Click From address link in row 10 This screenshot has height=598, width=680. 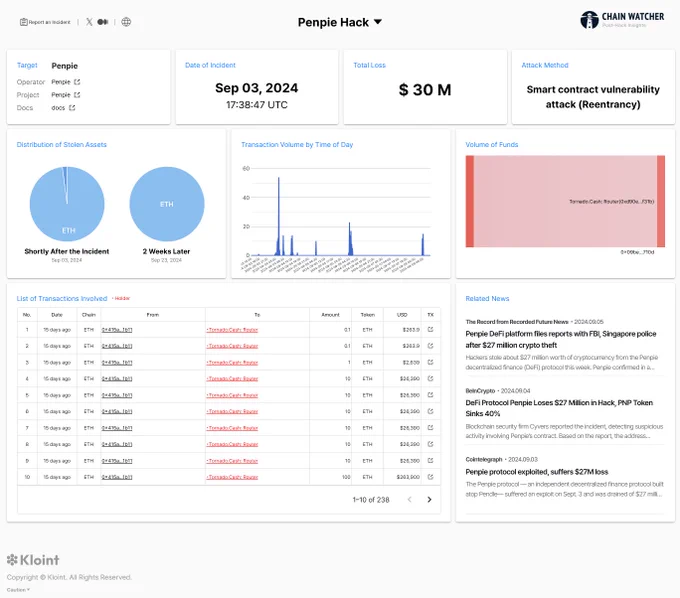tap(117, 477)
